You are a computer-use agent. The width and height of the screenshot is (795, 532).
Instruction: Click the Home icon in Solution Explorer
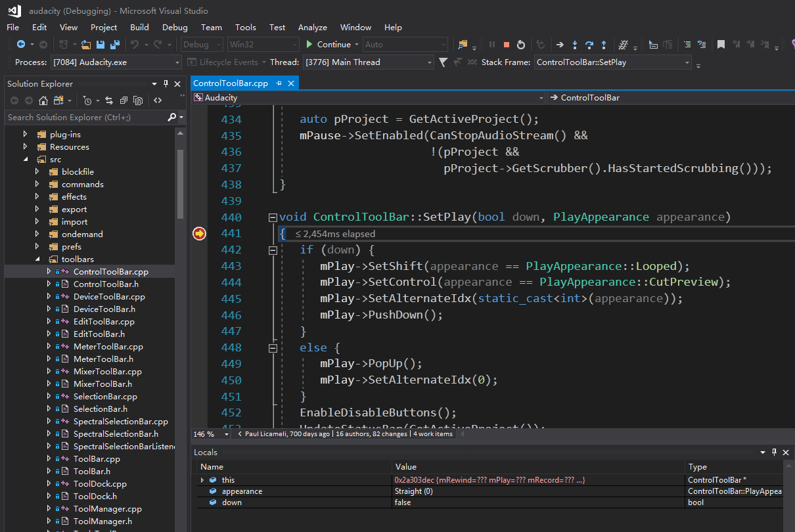coord(43,100)
